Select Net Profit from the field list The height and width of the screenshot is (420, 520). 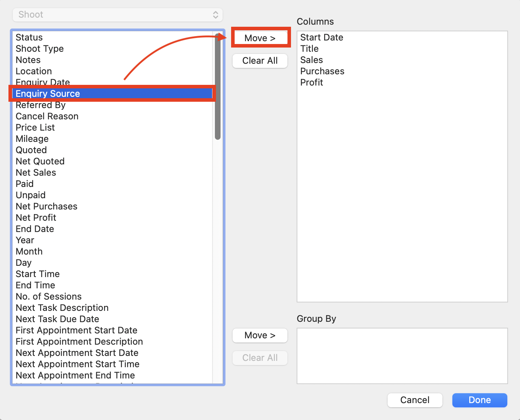coord(36,217)
